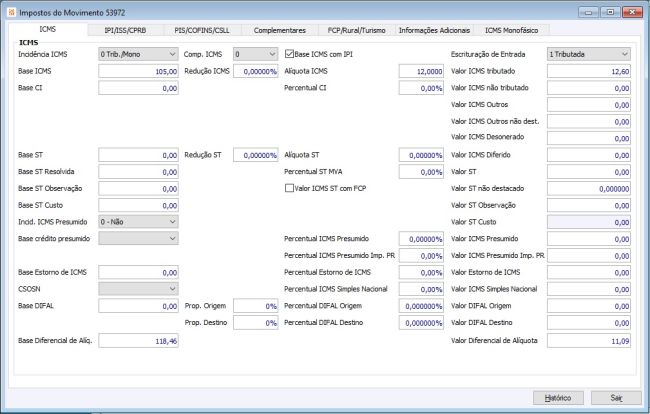Click Valor ICMS Diferido field
Viewport: 650px width, 414px height.
[589, 155]
